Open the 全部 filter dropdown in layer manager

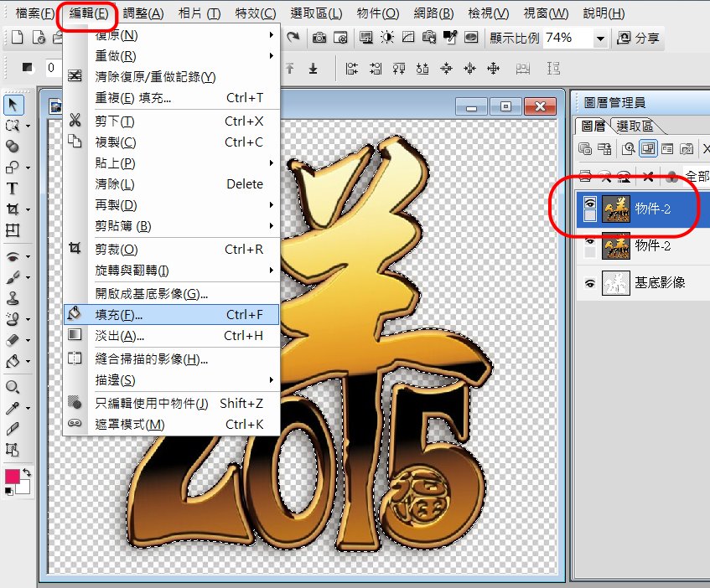(697, 176)
